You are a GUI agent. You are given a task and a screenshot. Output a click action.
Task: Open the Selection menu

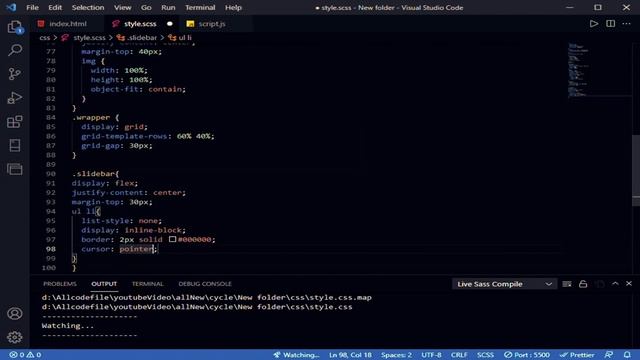tap(88, 7)
